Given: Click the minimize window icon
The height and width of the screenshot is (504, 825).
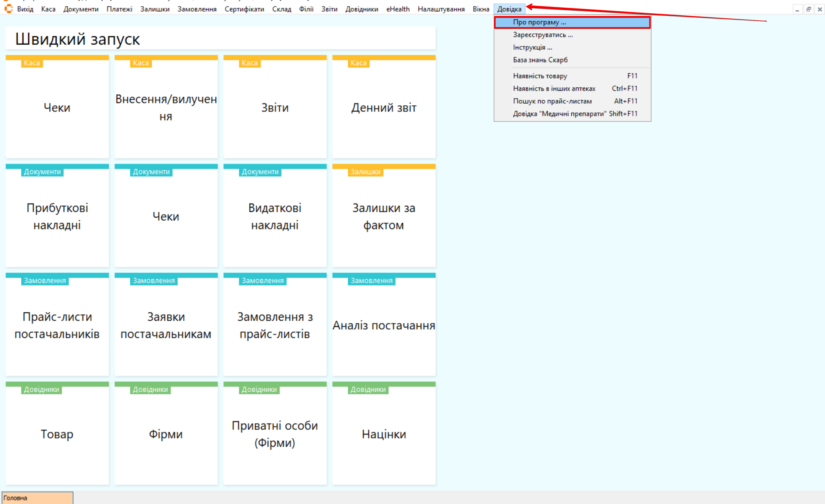Looking at the screenshot, I should point(797,10).
